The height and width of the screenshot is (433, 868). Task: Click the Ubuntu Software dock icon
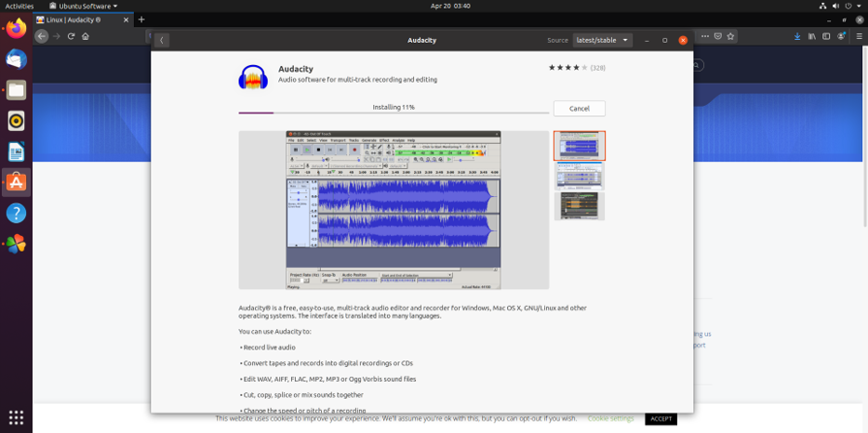click(16, 182)
